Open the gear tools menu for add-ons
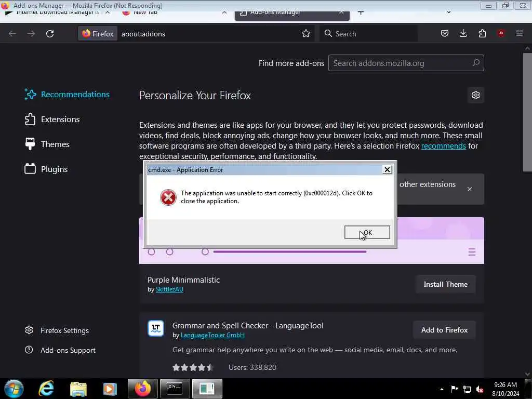This screenshot has height=399, width=532. [x=476, y=96]
